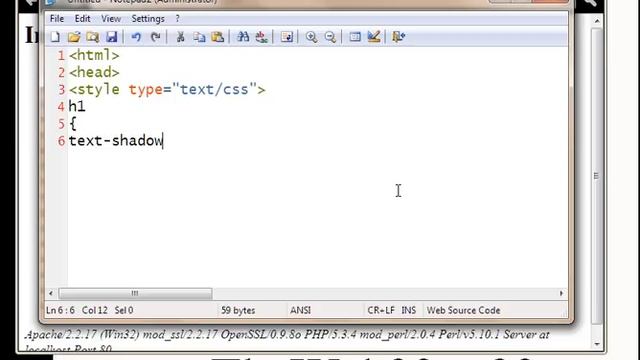Click the horizontal scrollbar left arrow

tap(51, 293)
